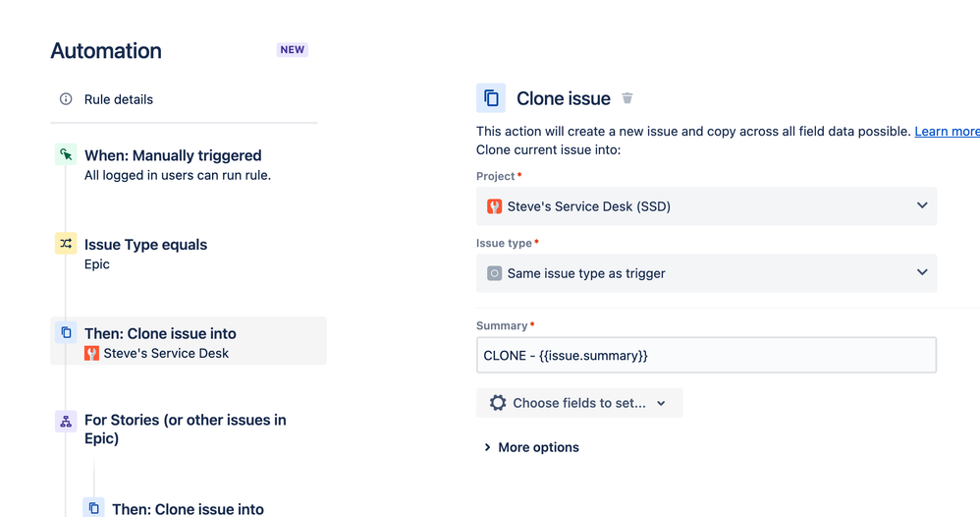Open the Project dropdown
Viewport: 980px width, 517px height.
coord(706,206)
